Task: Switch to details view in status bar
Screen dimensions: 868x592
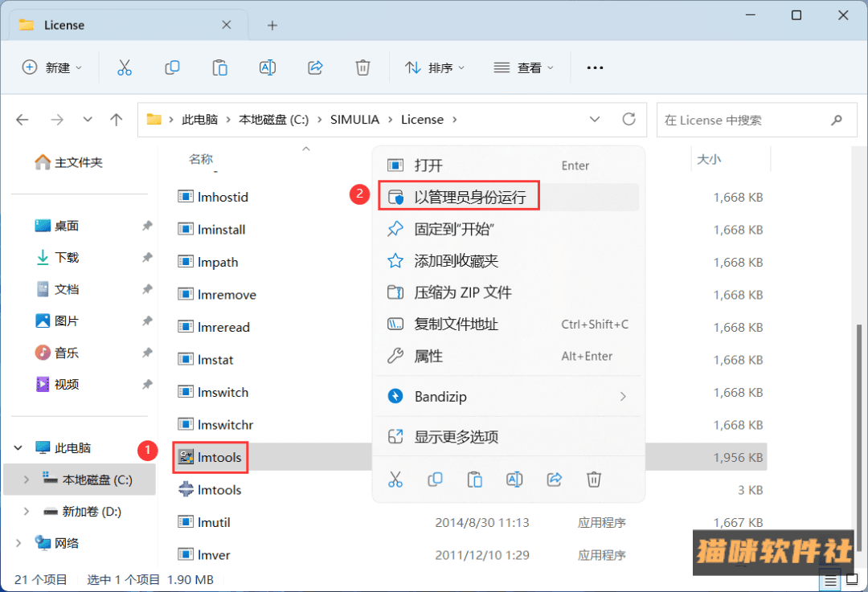Action: [830, 581]
